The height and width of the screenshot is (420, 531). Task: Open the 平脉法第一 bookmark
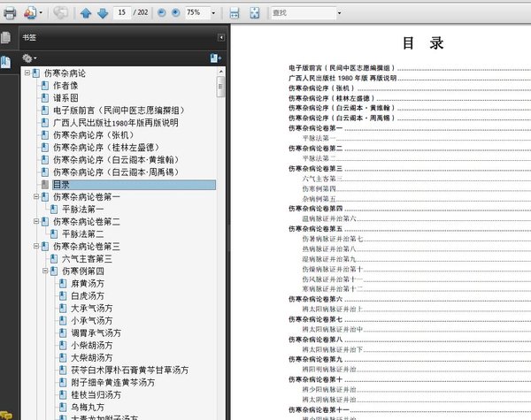point(83,210)
